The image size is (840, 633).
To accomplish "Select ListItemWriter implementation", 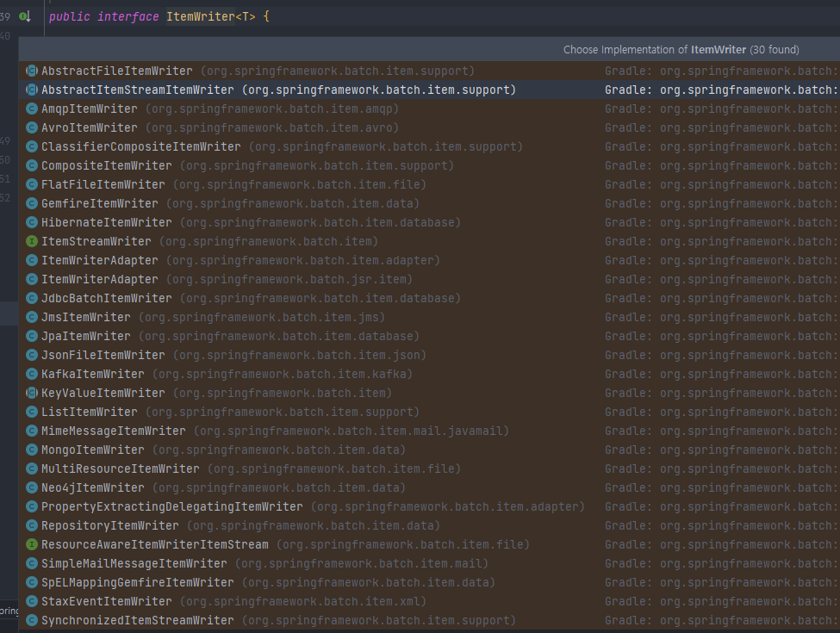I will coord(429,412).
